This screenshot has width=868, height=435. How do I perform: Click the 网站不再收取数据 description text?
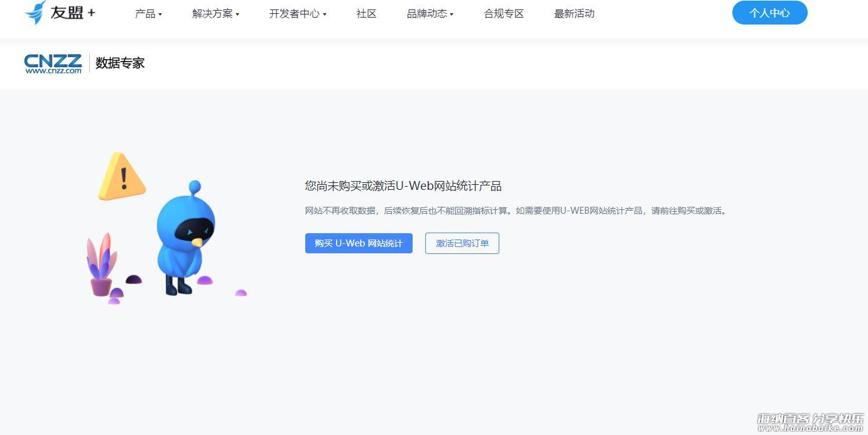(x=516, y=211)
